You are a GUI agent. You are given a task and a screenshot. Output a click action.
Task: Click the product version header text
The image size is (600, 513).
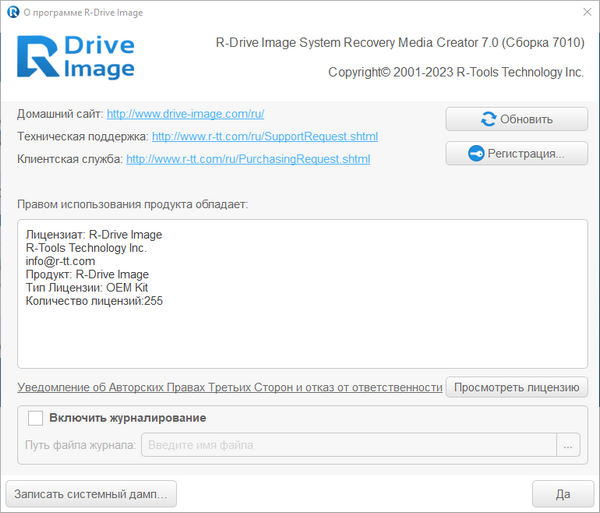tap(400, 43)
